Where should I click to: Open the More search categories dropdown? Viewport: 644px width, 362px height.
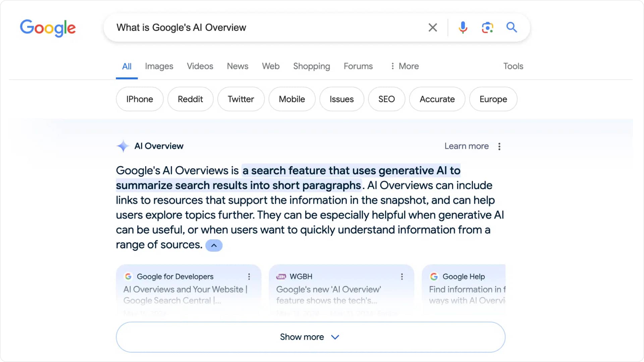point(405,66)
